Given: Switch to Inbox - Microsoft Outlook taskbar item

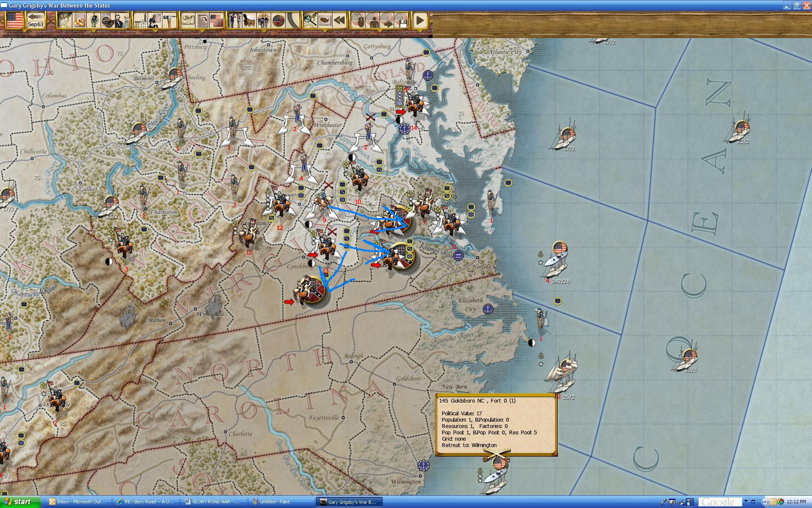Looking at the screenshot, I should [78, 502].
